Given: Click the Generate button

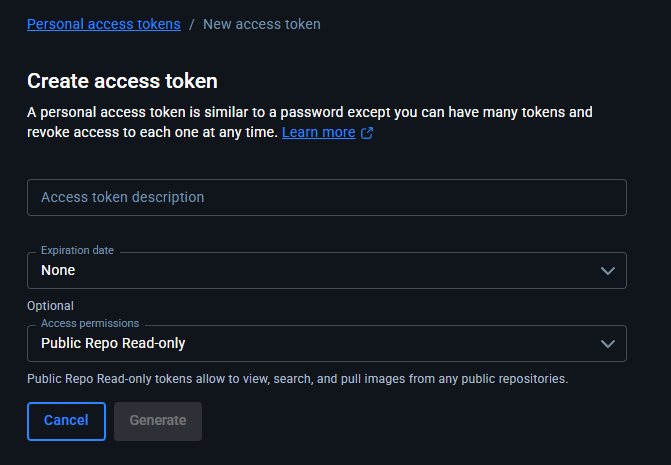Looking at the screenshot, I should click(158, 421).
